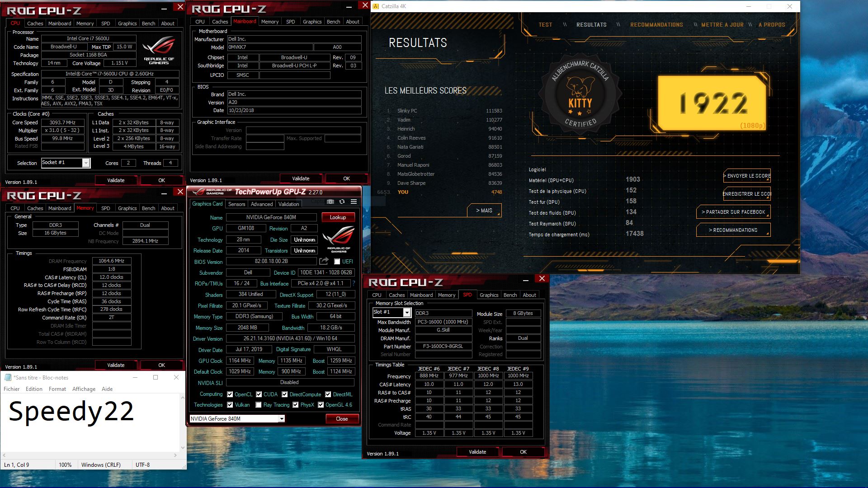Click ENVOYER LE SCORE in Catzilla
The height and width of the screenshot is (488, 868).
[747, 176]
